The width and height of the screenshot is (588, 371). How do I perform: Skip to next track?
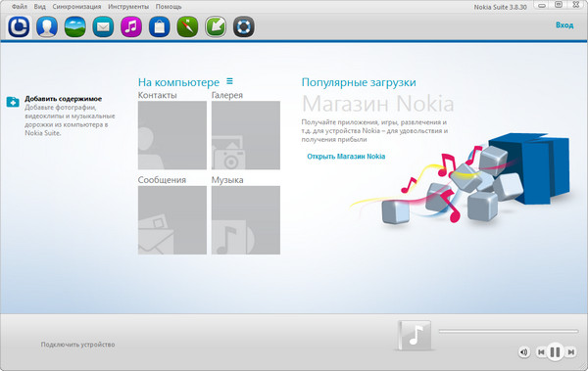(570, 352)
